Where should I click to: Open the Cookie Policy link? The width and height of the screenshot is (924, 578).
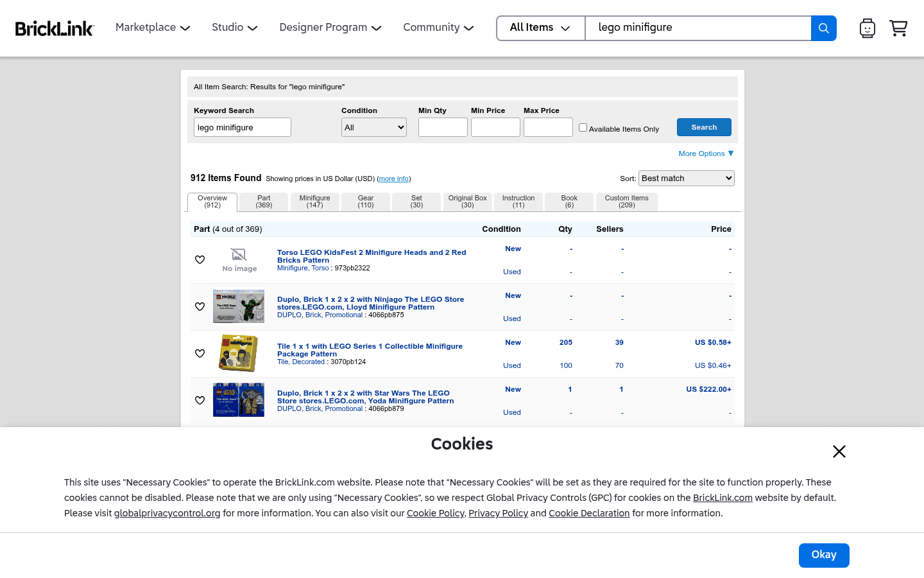(436, 513)
